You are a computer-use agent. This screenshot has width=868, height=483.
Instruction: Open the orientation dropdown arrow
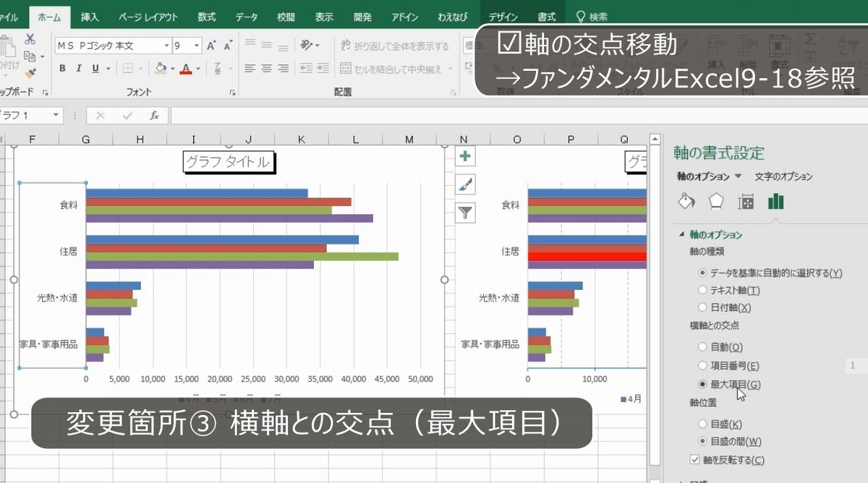[x=318, y=45]
